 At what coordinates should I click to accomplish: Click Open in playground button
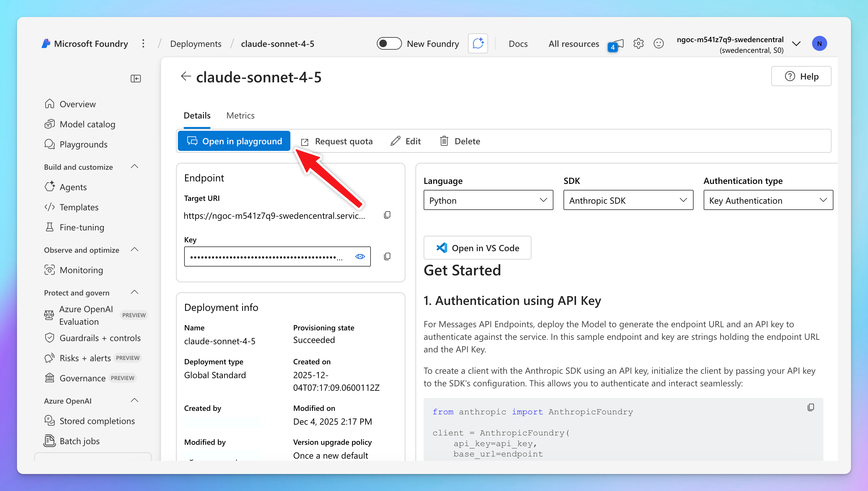pyautogui.click(x=234, y=141)
